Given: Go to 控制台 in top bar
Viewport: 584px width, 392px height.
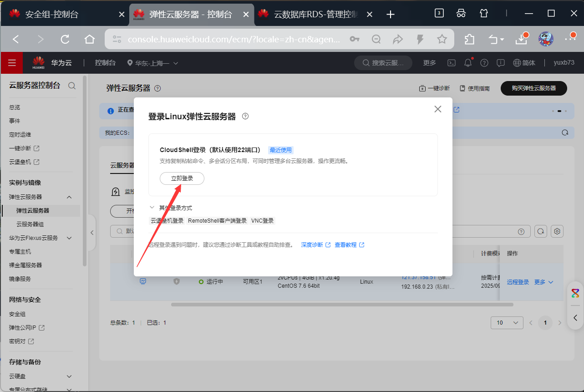Looking at the screenshot, I should point(105,63).
